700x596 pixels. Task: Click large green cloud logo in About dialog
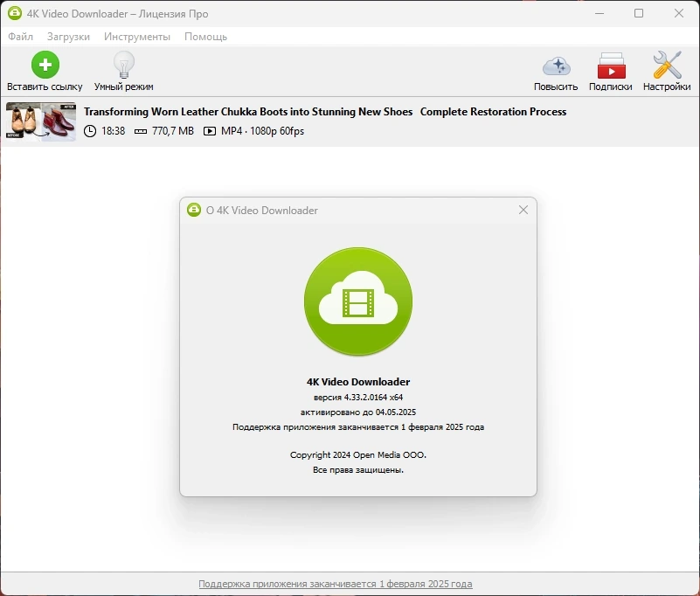click(x=358, y=301)
